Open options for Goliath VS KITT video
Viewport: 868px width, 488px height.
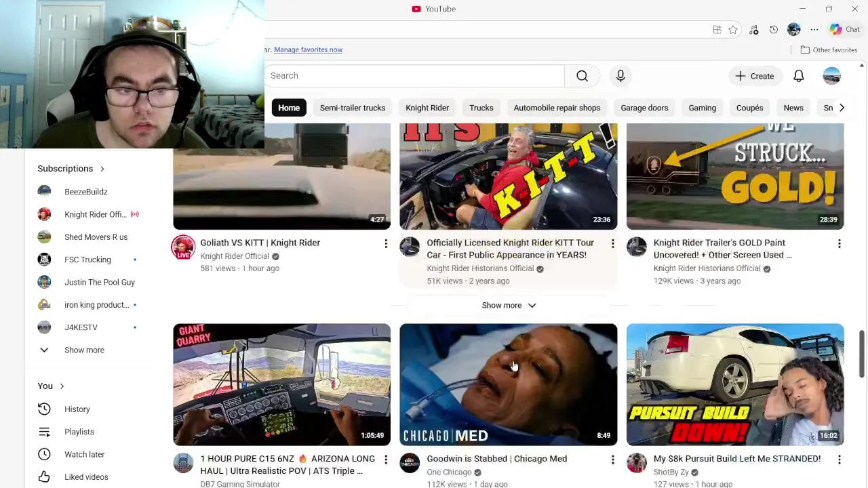pyautogui.click(x=386, y=243)
